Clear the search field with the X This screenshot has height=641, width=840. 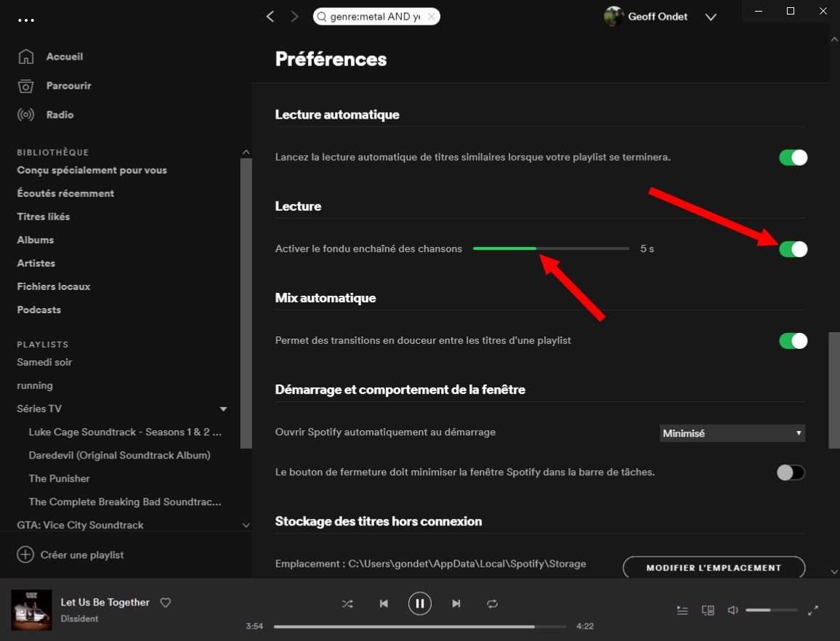click(431, 17)
